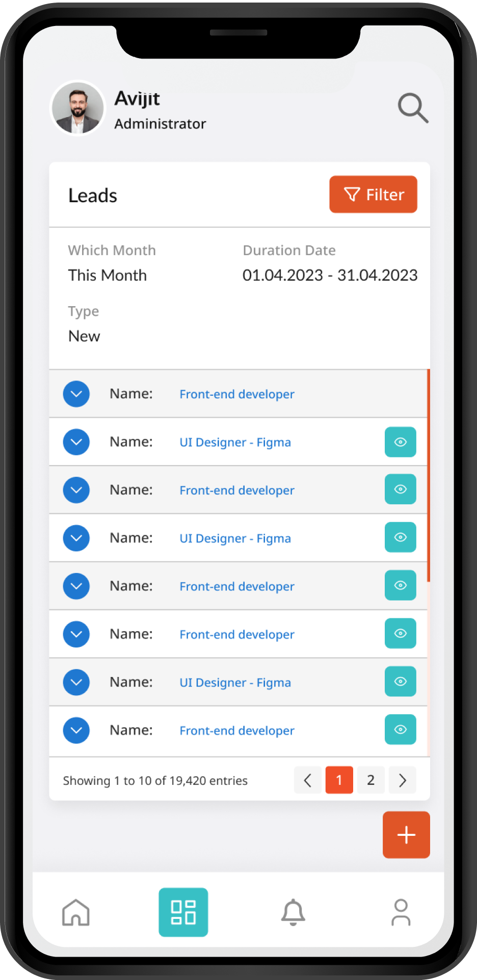Select page 1 in pagination
Image resolution: width=477 pixels, height=980 pixels.
point(339,780)
